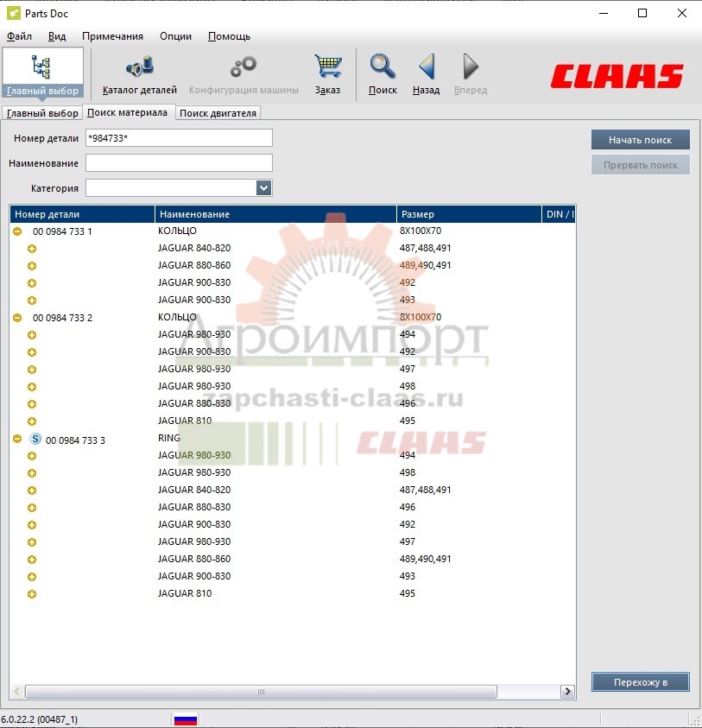Open the Заказ shopping cart icon
Screen dimensions: 702x728
click(x=328, y=66)
